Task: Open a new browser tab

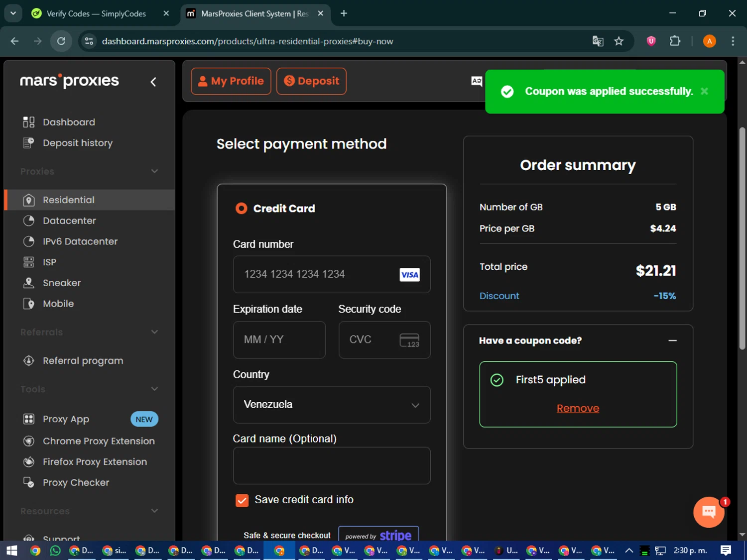Action: [344, 13]
